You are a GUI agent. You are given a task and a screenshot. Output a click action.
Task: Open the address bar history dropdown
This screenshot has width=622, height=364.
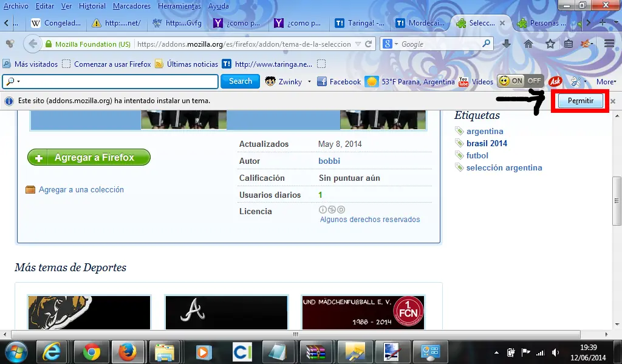358,44
